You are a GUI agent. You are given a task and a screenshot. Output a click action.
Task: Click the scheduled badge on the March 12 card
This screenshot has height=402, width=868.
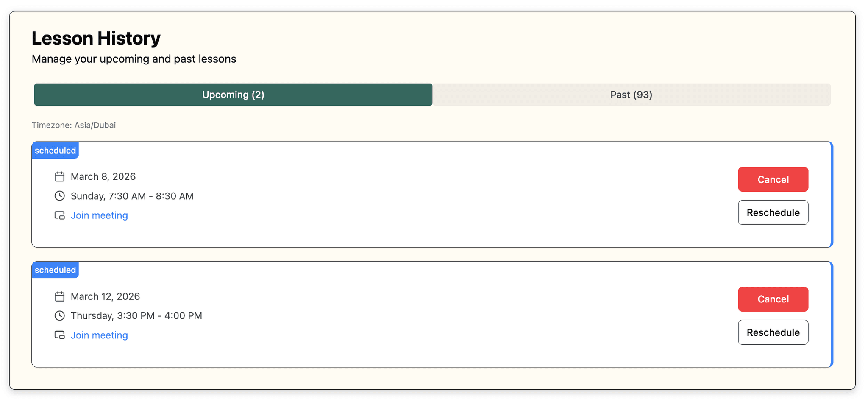click(x=55, y=270)
